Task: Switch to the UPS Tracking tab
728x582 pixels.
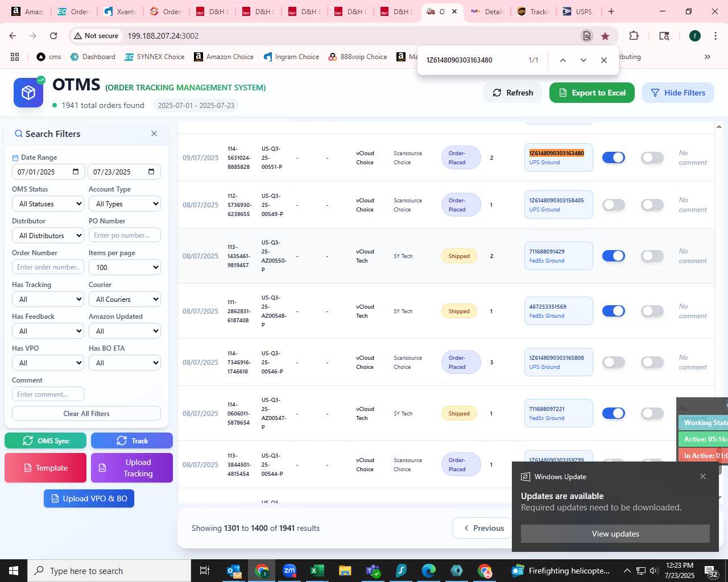Action: coord(533,11)
